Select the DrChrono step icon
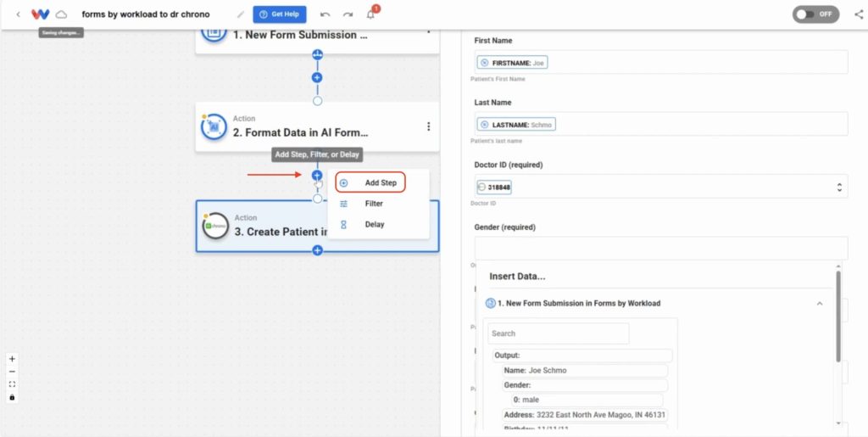Image resolution: width=868 pixels, height=437 pixels. pyautogui.click(x=215, y=226)
